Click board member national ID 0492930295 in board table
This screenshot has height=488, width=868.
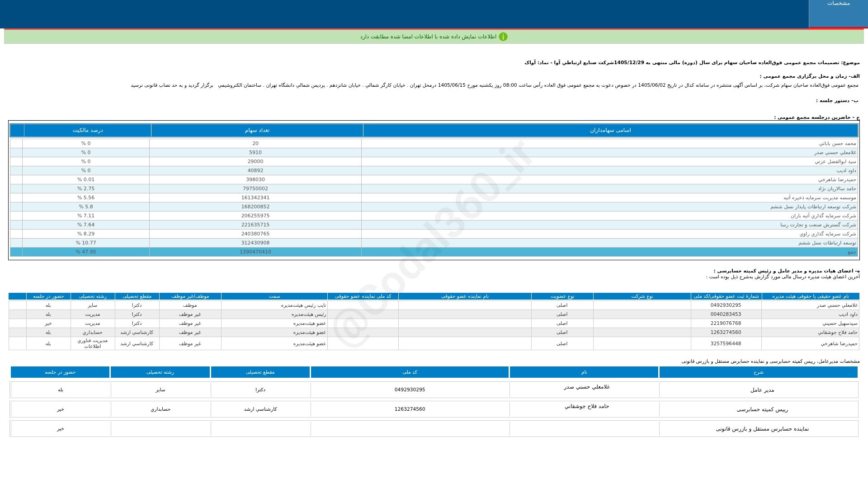(726, 305)
